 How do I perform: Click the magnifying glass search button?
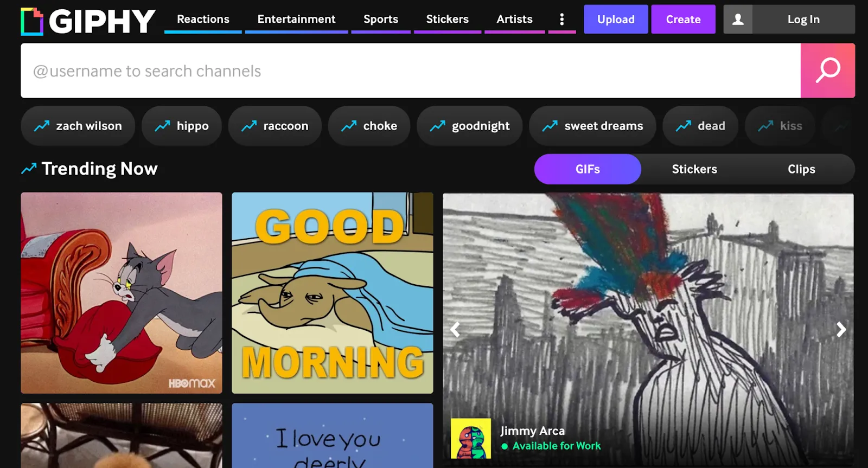[x=828, y=70]
